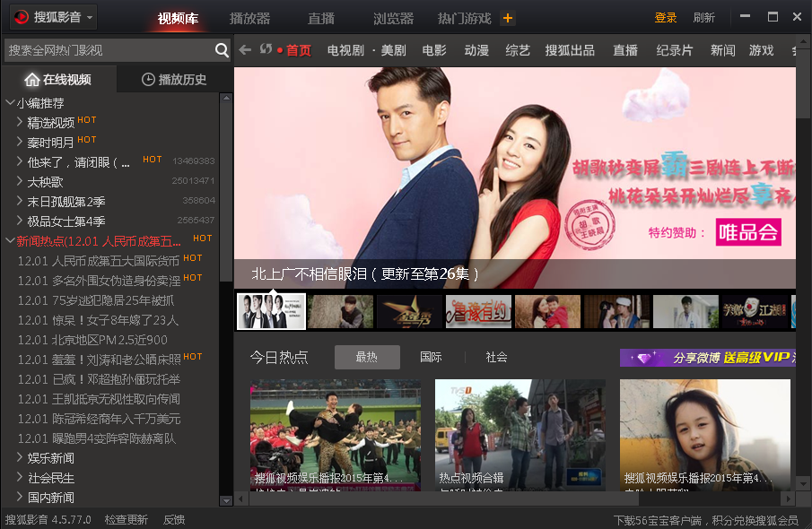Image resolution: width=812 pixels, height=529 pixels.
Task: Click the clock icon on 播放历史 tab
Action: click(148, 80)
